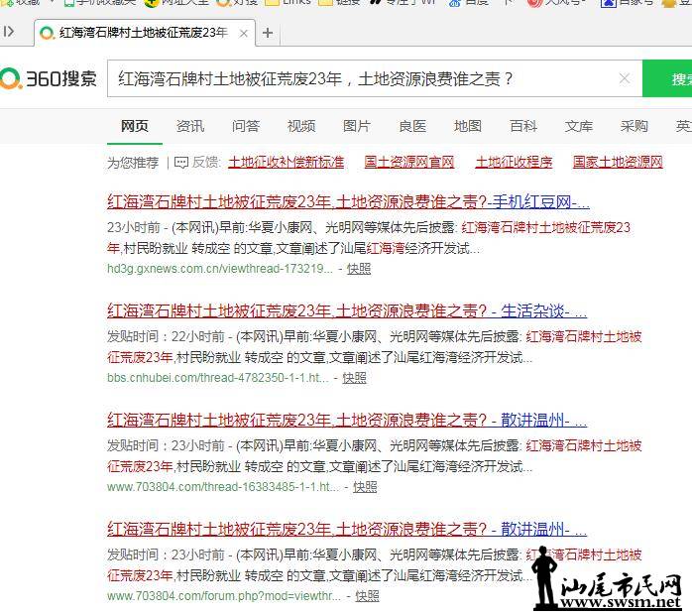This screenshot has width=692, height=616.
Task: Open 快照 for the bbs.cnhubei.com result
Action: pos(354,378)
